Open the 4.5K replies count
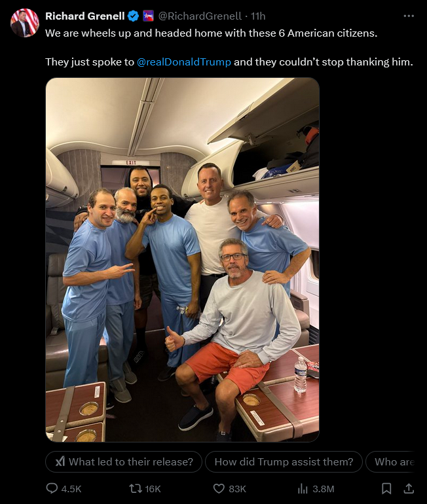 71,489
